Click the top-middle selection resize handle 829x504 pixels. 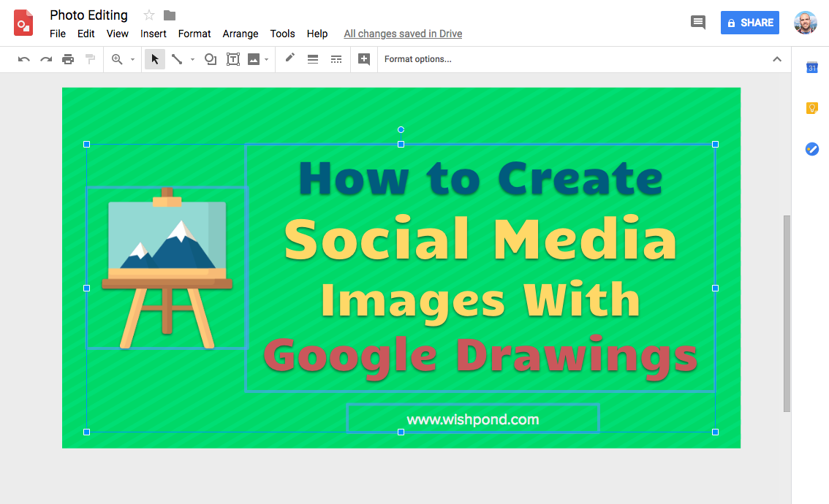(401, 144)
